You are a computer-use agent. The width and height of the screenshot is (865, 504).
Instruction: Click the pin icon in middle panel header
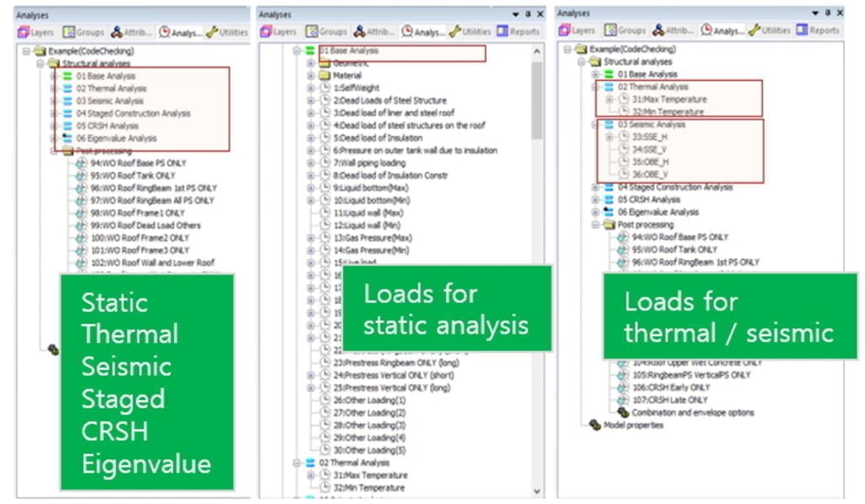point(528,14)
